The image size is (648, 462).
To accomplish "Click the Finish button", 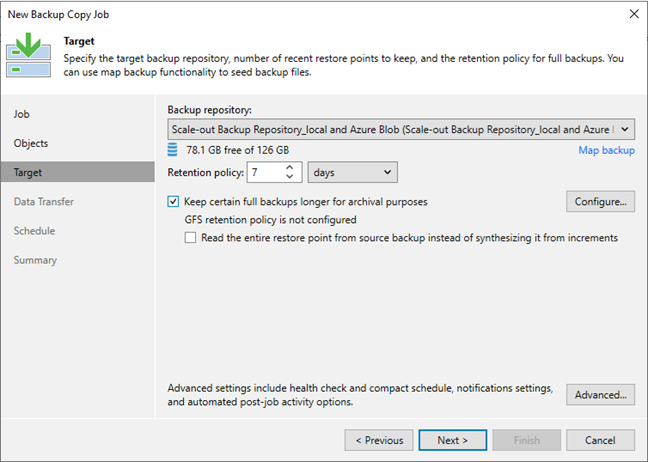I will pos(526,440).
